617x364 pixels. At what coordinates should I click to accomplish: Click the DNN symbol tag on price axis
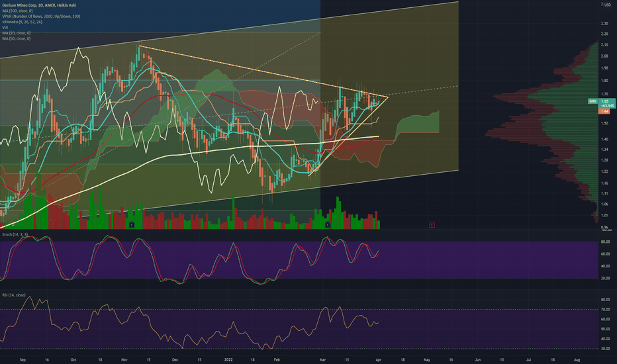point(593,101)
